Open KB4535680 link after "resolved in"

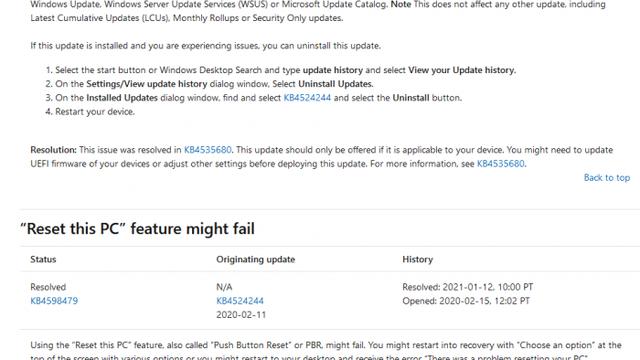pyautogui.click(x=207, y=150)
